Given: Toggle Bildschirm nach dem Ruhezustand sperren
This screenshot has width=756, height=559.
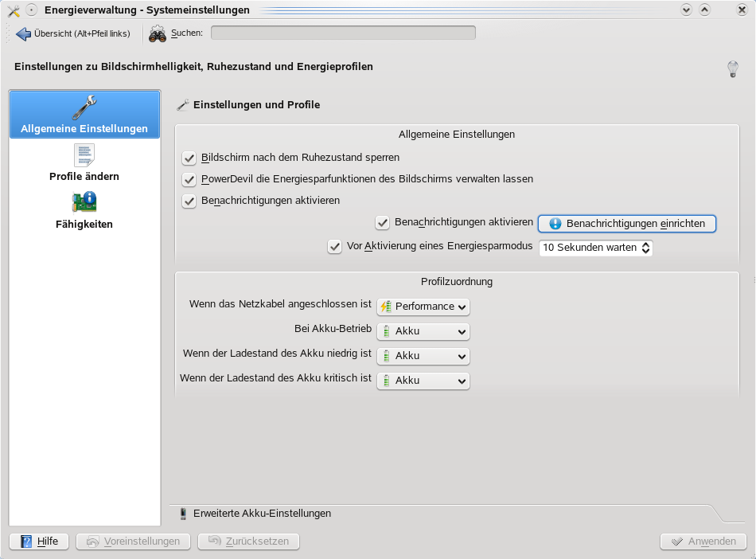Looking at the screenshot, I should point(189,158).
